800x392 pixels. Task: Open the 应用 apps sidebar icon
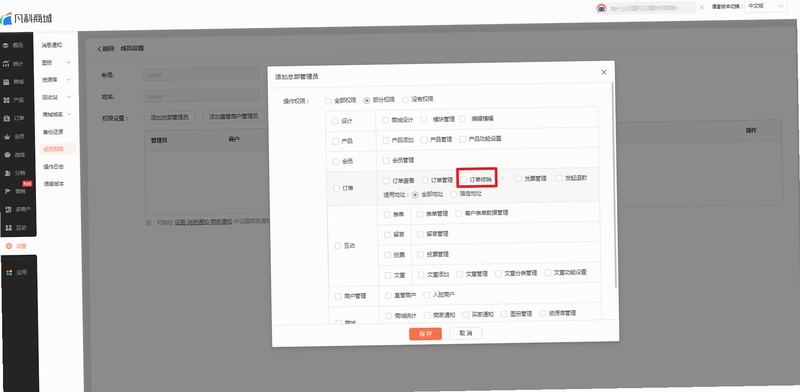[9, 273]
